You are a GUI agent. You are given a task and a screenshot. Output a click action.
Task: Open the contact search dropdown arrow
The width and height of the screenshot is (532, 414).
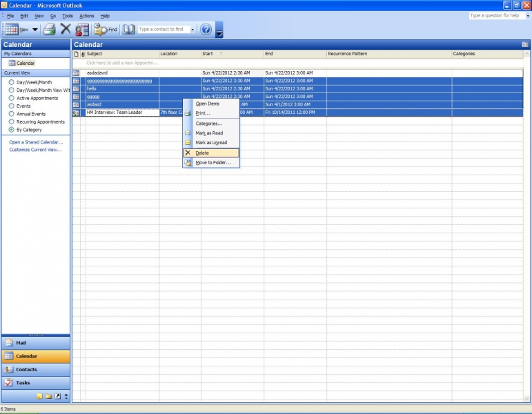point(193,30)
